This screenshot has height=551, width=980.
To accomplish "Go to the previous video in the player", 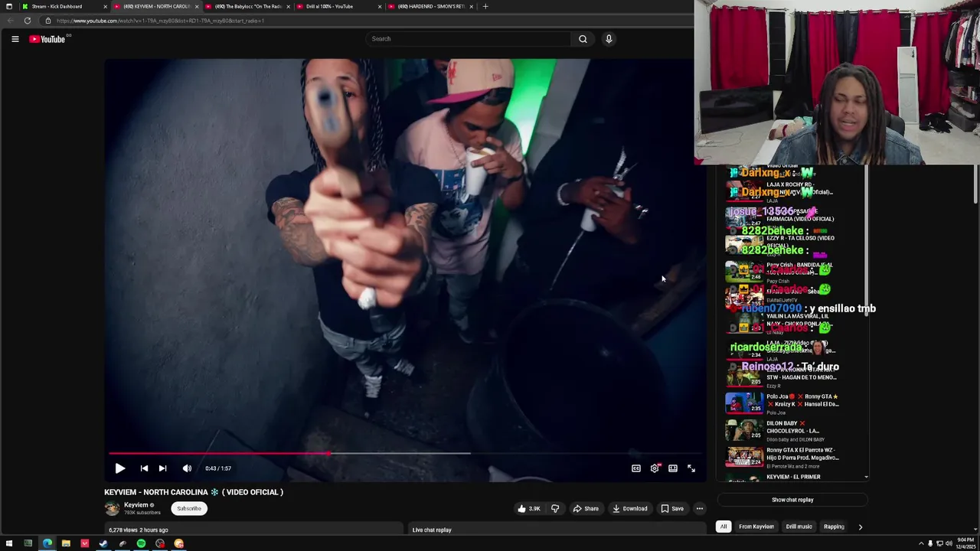I will coord(144,468).
